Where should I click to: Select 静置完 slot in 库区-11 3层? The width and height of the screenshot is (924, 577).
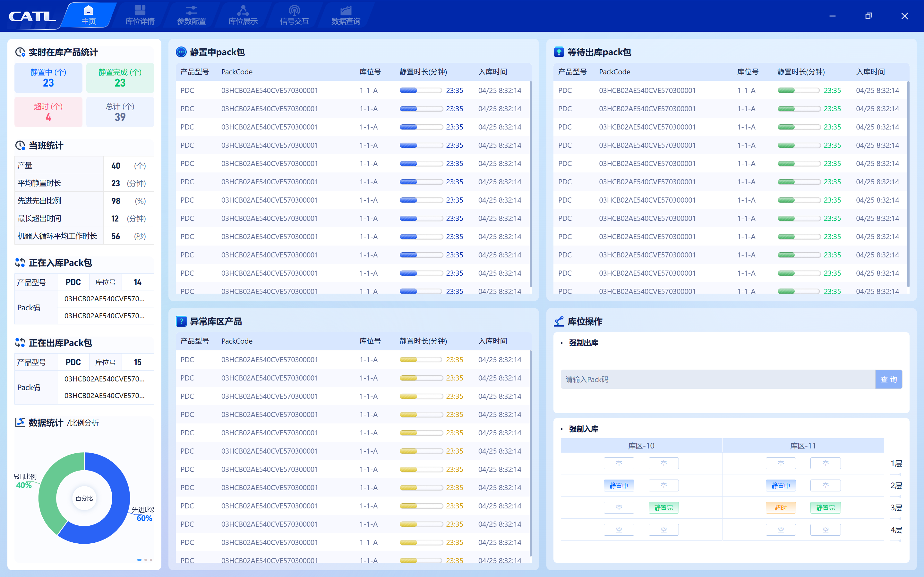pos(826,507)
